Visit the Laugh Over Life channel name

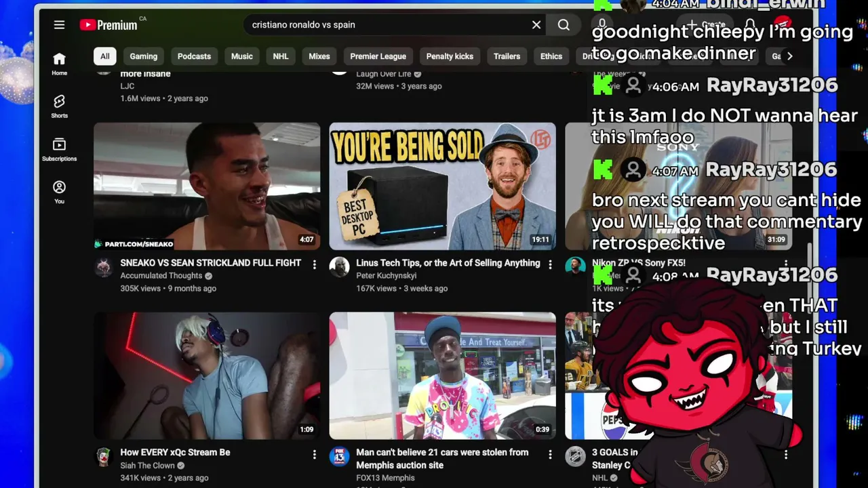(384, 74)
